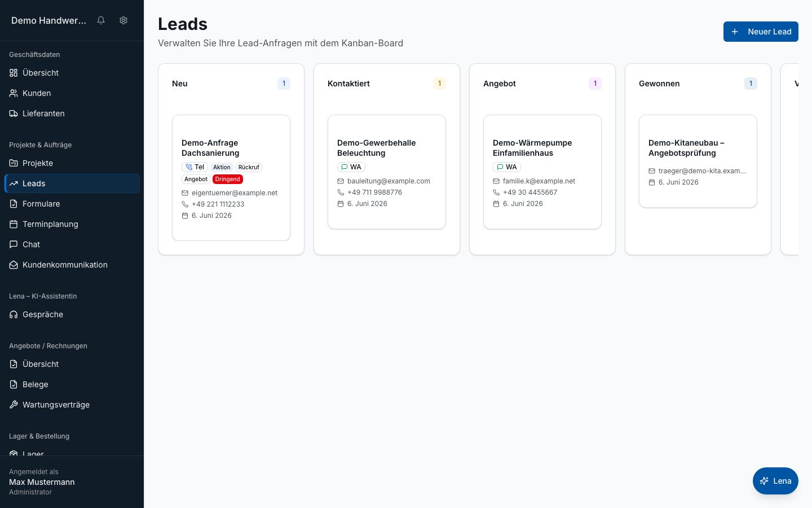Open settings gear icon in sidebar header
Screen dimensions: 812x508
[123, 20]
